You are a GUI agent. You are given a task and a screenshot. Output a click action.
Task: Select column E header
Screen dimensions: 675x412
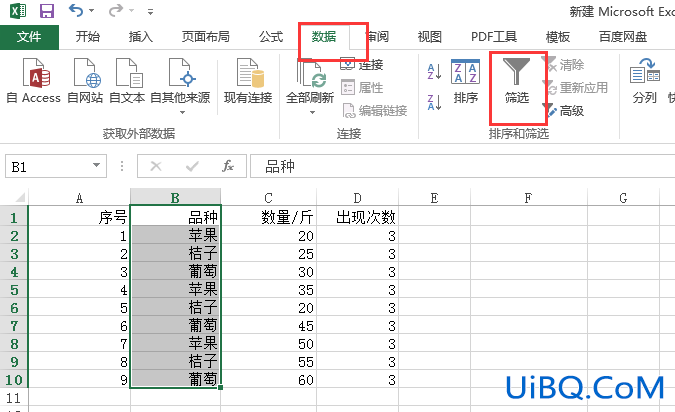(x=434, y=198)
